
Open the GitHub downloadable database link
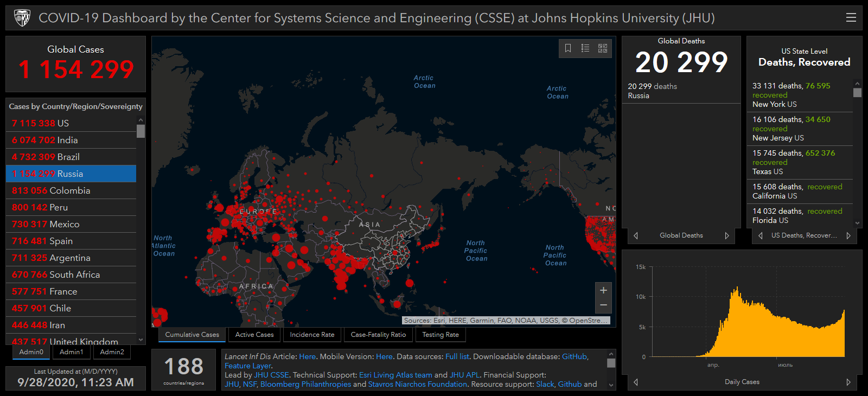tap(574, 356)
